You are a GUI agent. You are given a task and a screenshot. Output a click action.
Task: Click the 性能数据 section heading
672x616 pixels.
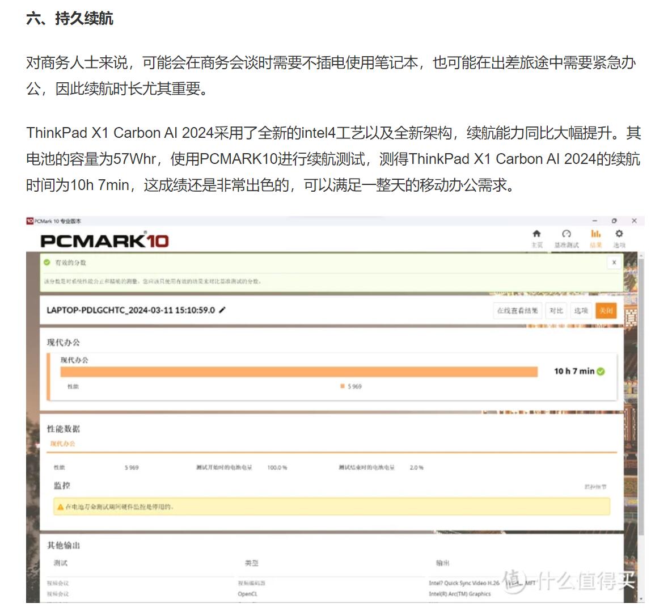pyautogui.click(x=64, y=429)
